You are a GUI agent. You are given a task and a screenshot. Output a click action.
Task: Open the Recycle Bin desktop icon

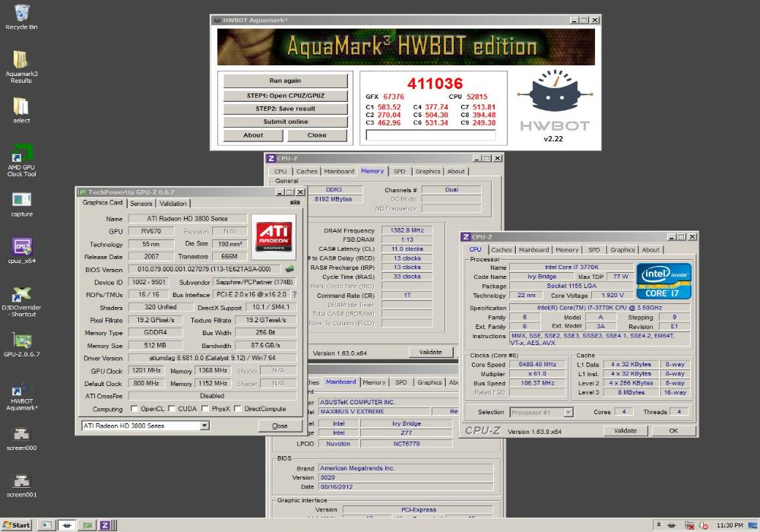[x=21, y=17]
